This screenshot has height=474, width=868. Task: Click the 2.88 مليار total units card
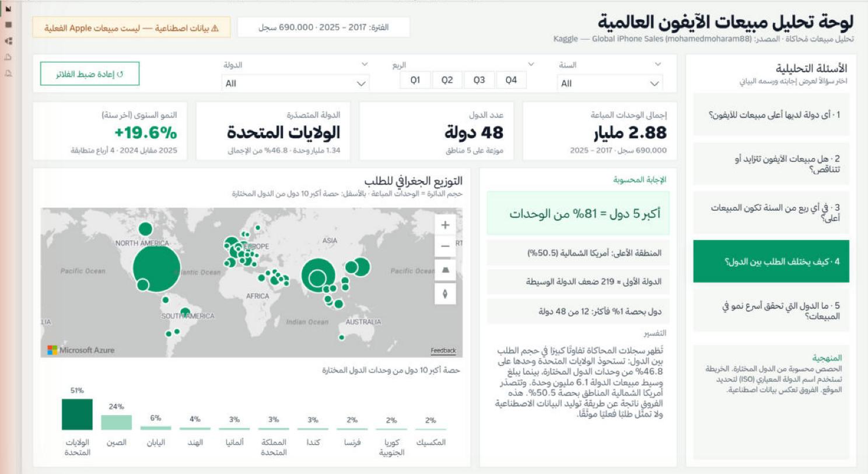click(x=600, y=131)
